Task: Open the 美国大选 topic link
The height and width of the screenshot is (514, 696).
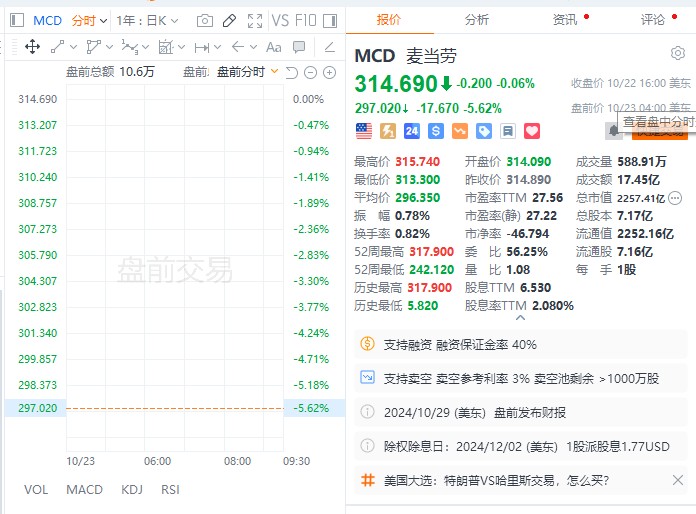Action: click(x=496, y=480)
